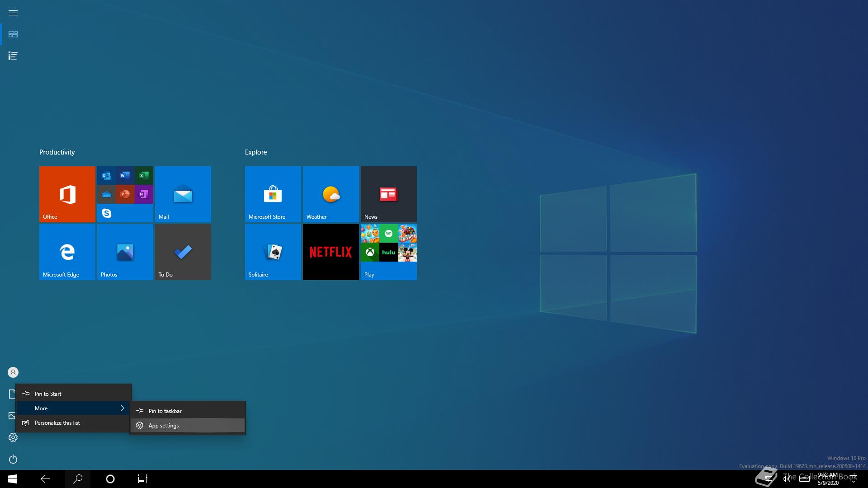Open OneNote in the Office folder tile
This screenshot has height=488, width=868.
[x=144, y=194]
